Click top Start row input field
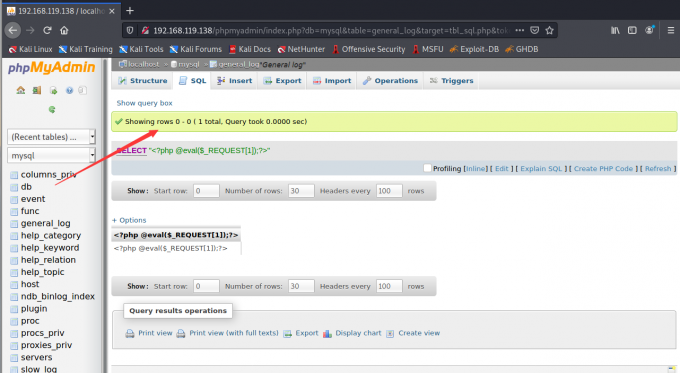This screenshot has height=373, width=680. pyautogui.click(x=206, y=191)
